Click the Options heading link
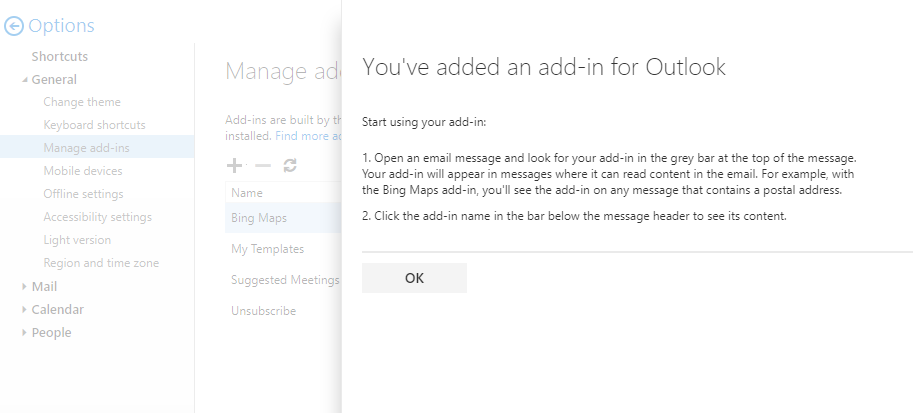Screen dimensions: 913x413 click(61, 26)
